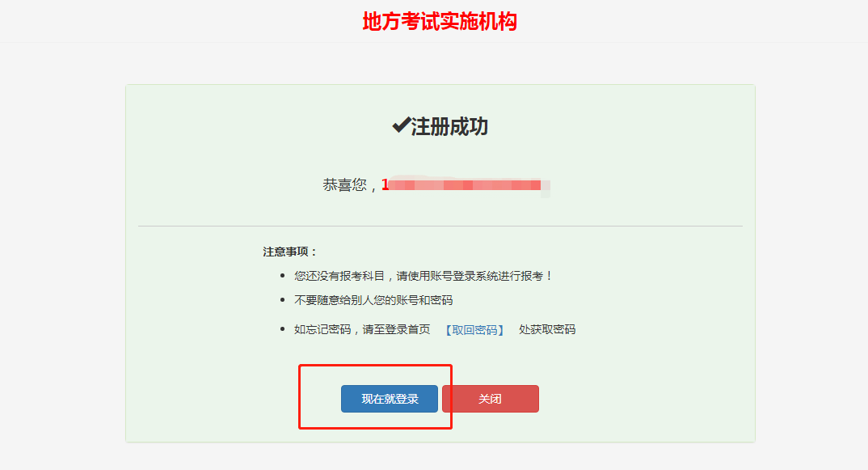Viewport: 868px width, 470px height.
Task: Select the 注册成功 heading text
Action: [x=449, y=127]
